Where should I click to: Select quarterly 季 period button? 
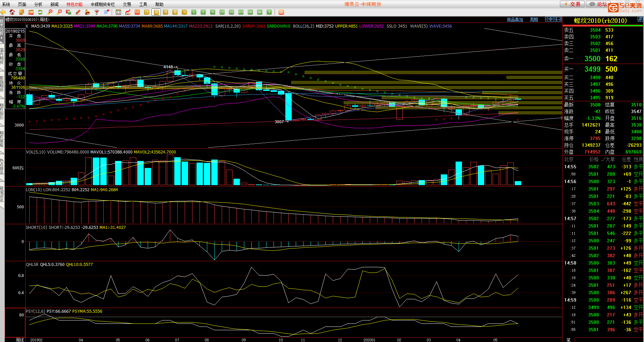click(x=175, y=12)
